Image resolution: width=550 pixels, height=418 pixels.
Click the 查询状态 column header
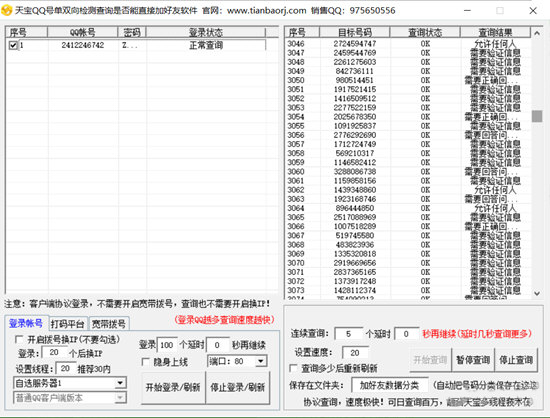(425, 32)
